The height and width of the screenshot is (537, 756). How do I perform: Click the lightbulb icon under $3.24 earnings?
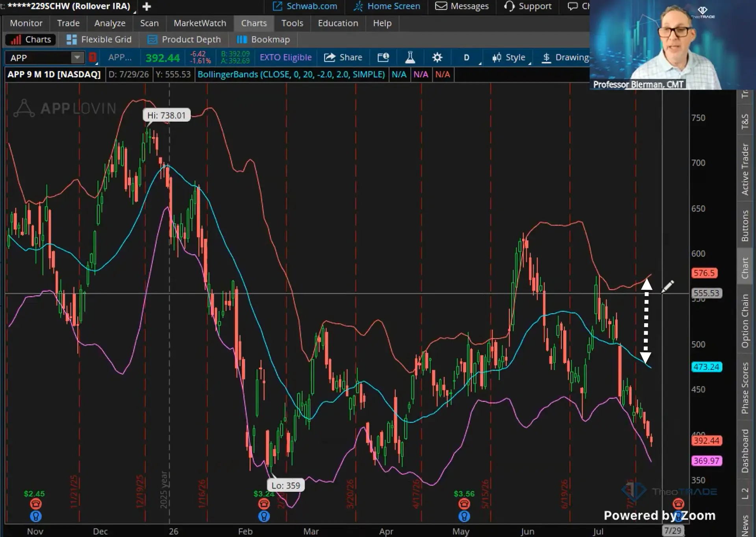pyautogui.click(x=264, y=516)
